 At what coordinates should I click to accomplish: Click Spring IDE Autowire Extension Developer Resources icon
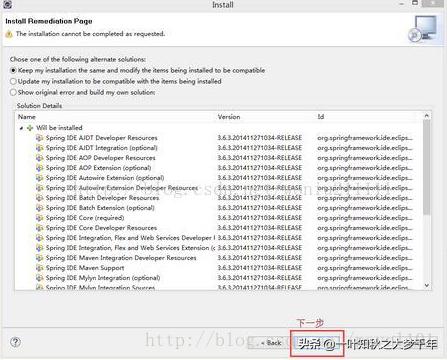click(x=40, y=188)
